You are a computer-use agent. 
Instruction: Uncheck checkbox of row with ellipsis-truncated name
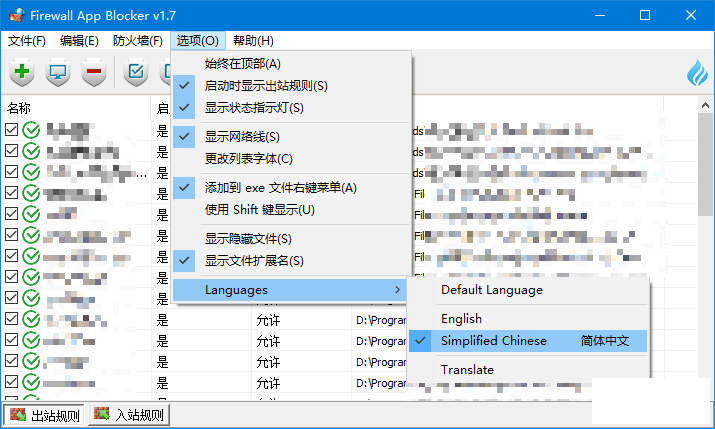tap(11, 172)
